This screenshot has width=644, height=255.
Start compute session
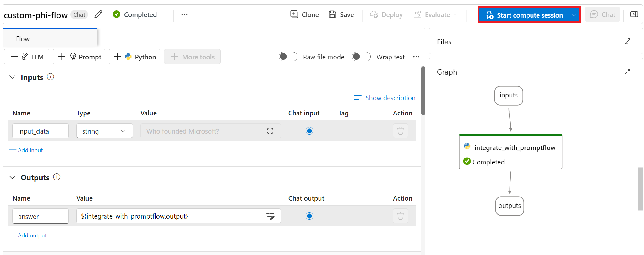click(524, 15)
